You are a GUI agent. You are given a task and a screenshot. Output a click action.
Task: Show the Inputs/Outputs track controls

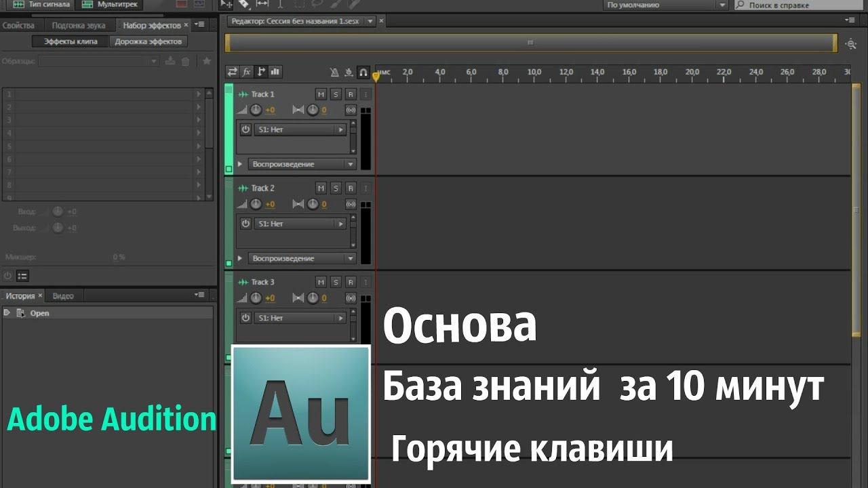(232, 71)
